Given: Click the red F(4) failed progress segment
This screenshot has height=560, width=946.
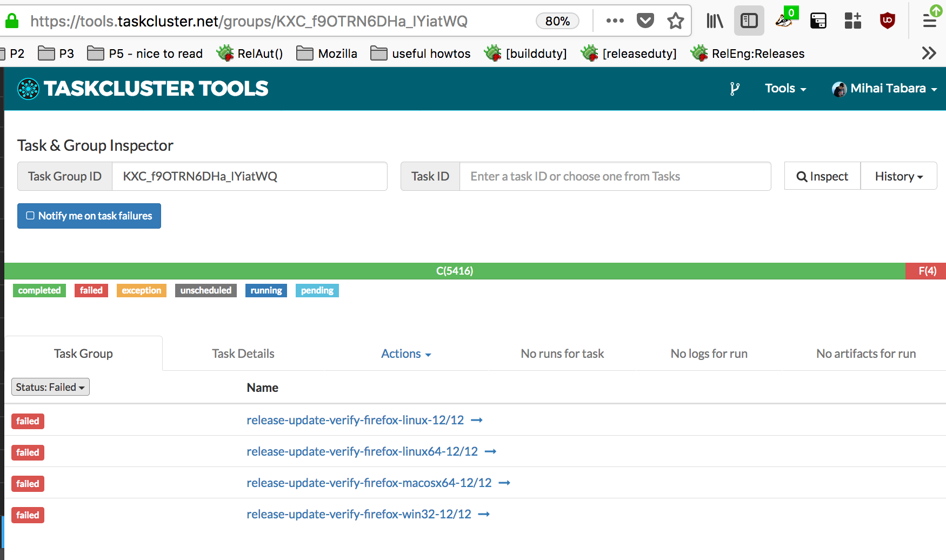Looking at the screenshot, I should click(927, 271).
